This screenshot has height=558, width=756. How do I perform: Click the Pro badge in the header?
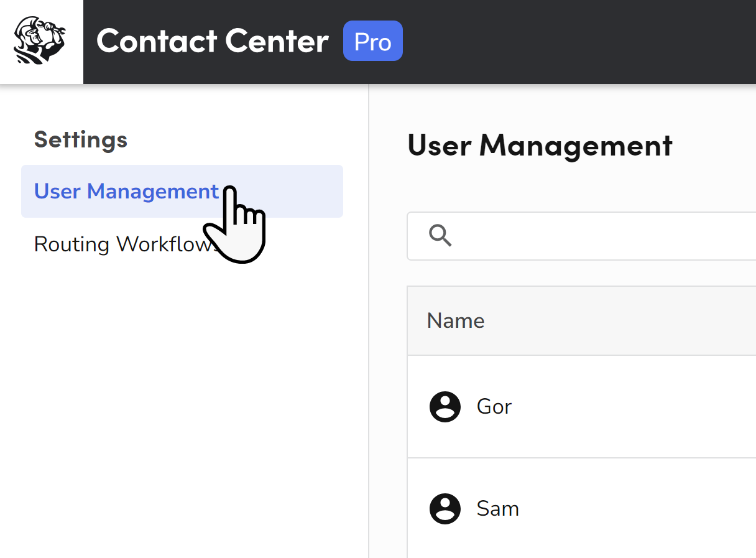tap(373, 41)
